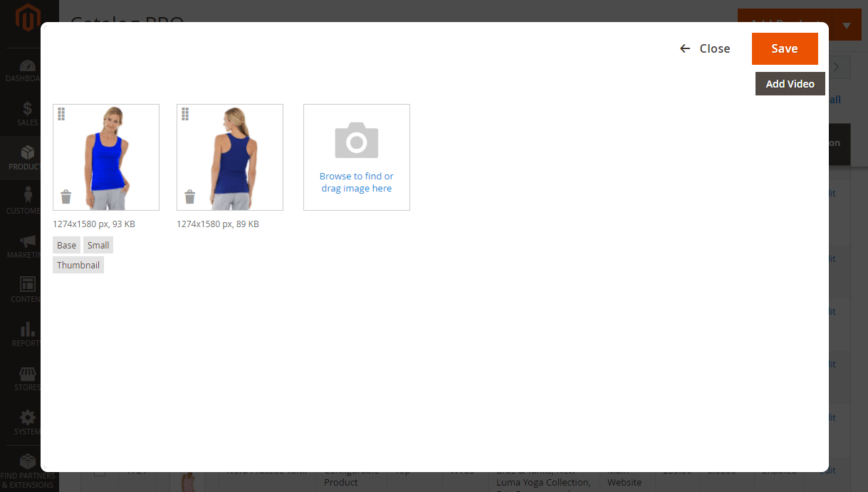Click trash icon on back-view image
868x492 pixels.
pos(190,197)
